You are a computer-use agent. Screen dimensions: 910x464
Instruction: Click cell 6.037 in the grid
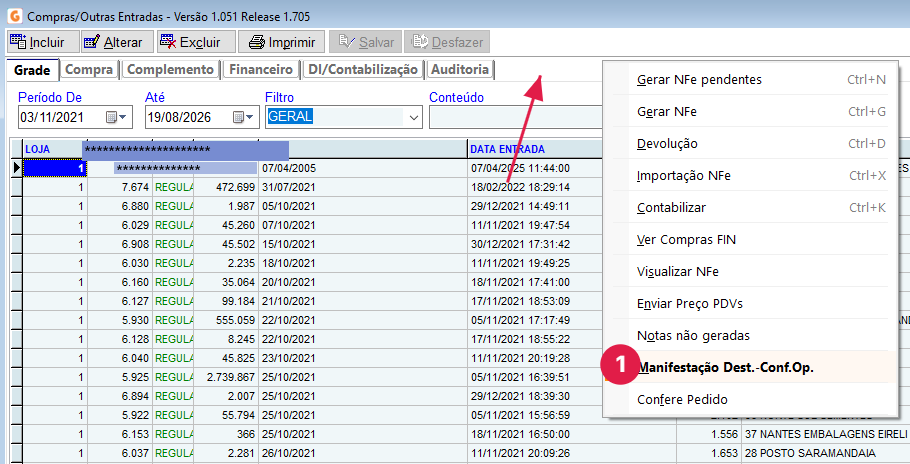pyautogui.click(x=120, y=453)
